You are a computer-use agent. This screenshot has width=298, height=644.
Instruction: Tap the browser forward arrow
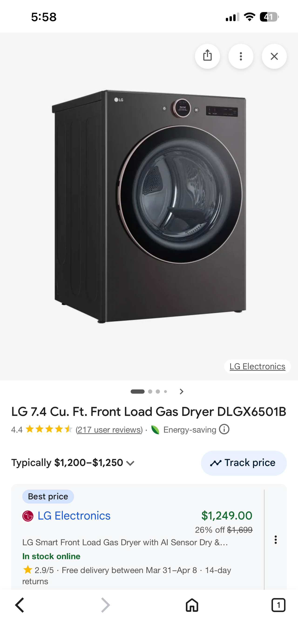pos(105,605)
